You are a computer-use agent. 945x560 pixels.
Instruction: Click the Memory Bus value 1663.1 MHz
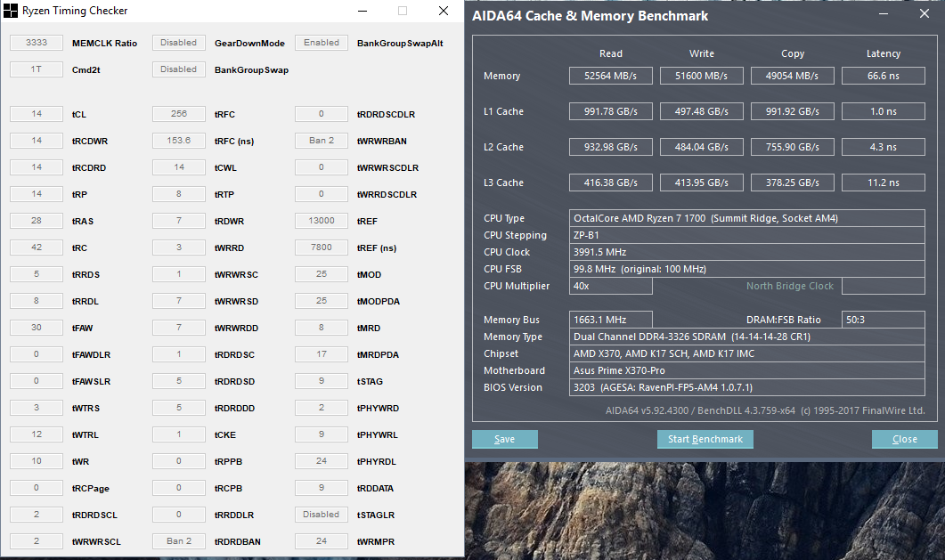[610, 320]
